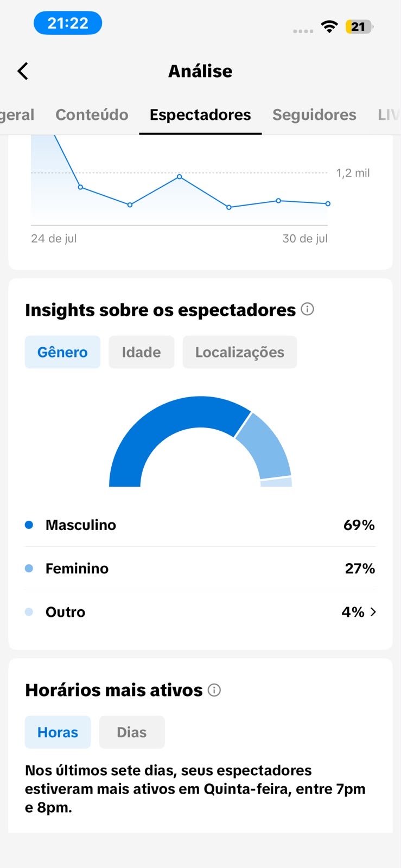Tap the battery indicator icon
This screenshot has height=868, width=401.
click(x=359, y=27)
